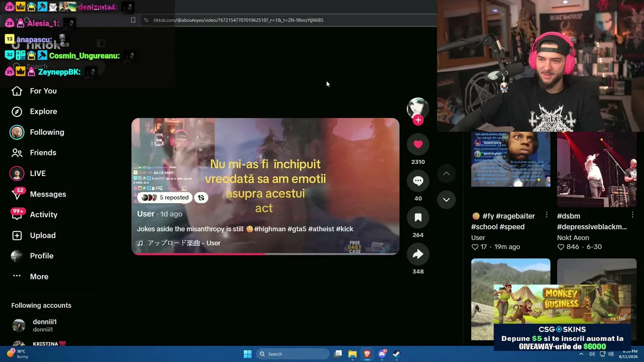Play the mountain landscape video thumbnail
The image size is (644, 362).
[x=511, y=299]
